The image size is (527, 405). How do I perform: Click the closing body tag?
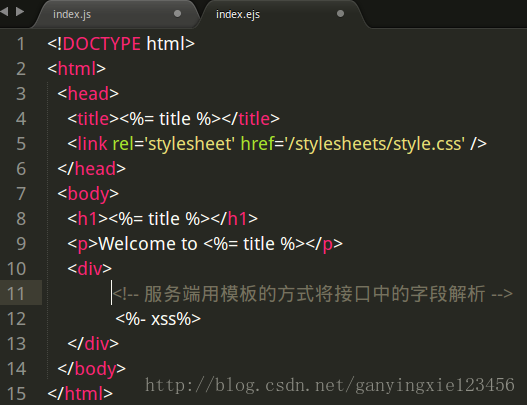pos(91,369)
